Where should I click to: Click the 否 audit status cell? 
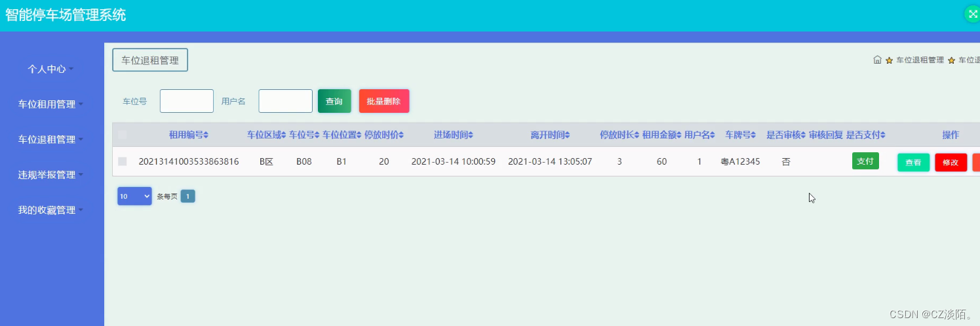point(786,161)
